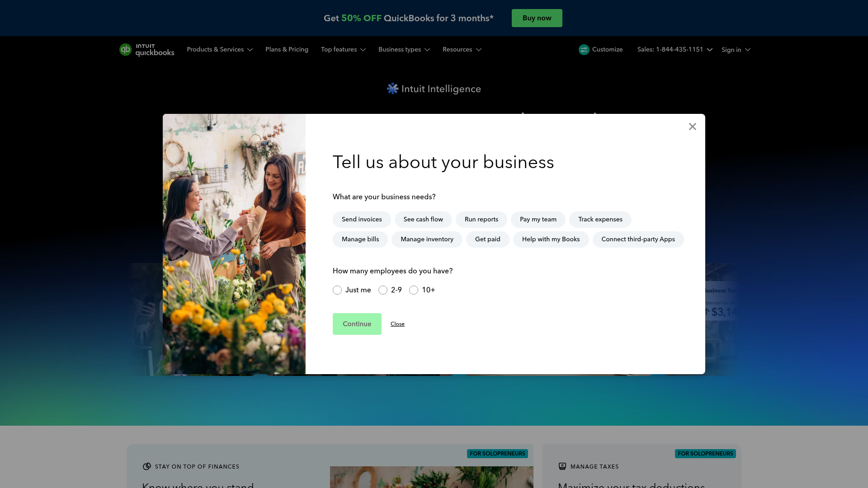The width and height of the screenshot is (868, 488).
Task: Click the Stay on top of finances chart icon
Action: tap(146, 466)
